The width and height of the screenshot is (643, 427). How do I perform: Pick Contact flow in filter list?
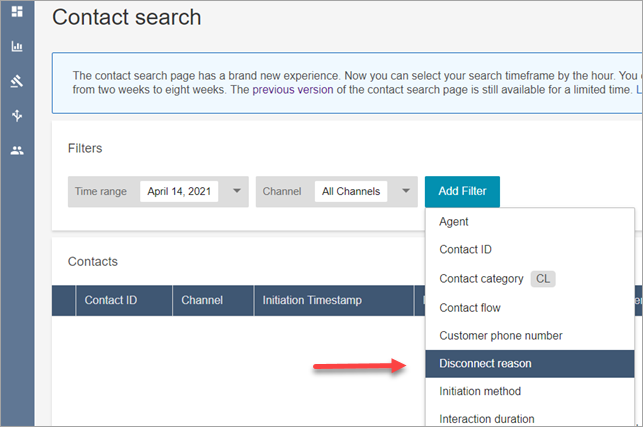(470, 308)
